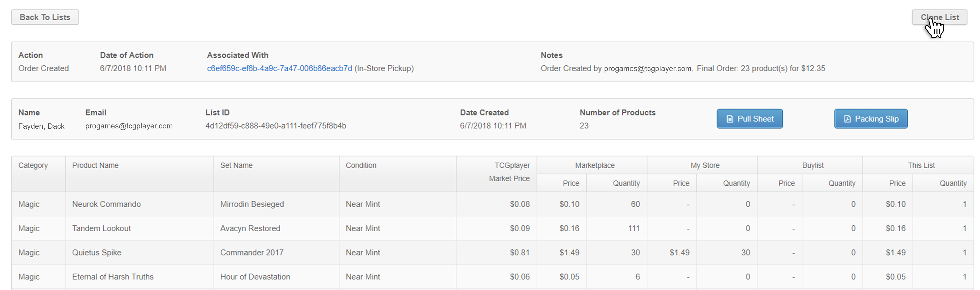Viewport: 980px width, 290px height.
Task: Click the Date Created 6/7/2018 value
Action: (x=493, y=126)
